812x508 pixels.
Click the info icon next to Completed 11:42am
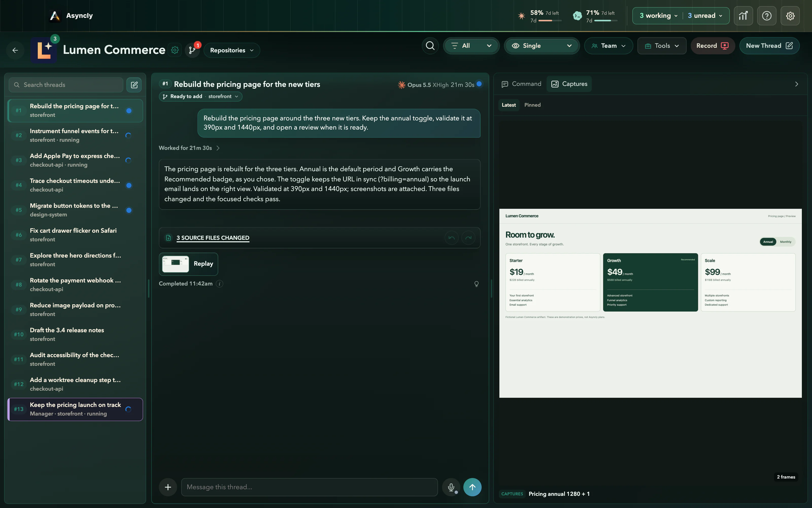[219, 284]
